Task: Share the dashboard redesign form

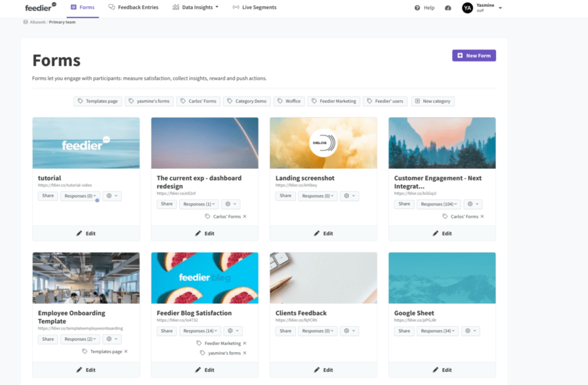Action: pyautogui.click(x=167, y=204)
